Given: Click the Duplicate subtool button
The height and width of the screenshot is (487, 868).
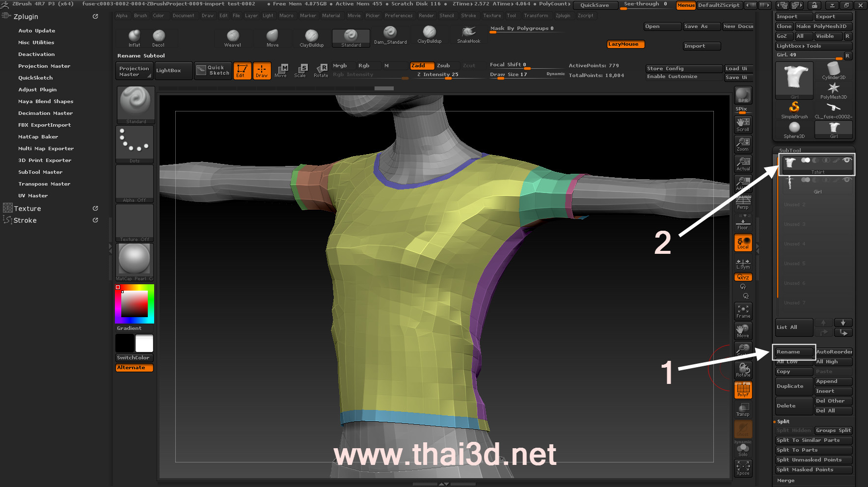Looking at the screenshot, I should [793, 386].
